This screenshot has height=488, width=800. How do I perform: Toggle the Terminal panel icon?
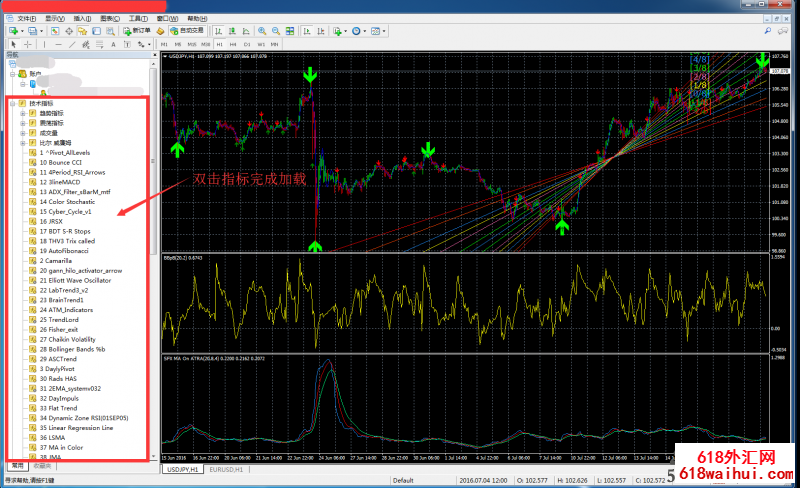click(x=96, y=31)
